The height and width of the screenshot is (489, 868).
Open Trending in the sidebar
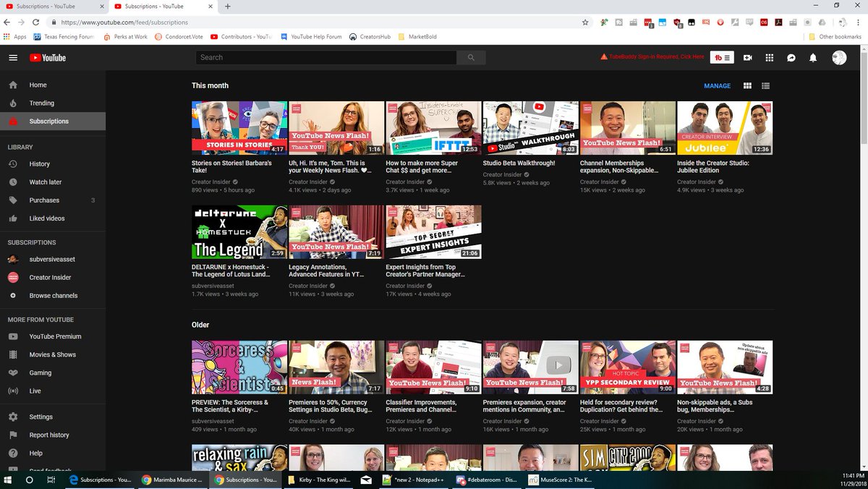tap(53, 103)
